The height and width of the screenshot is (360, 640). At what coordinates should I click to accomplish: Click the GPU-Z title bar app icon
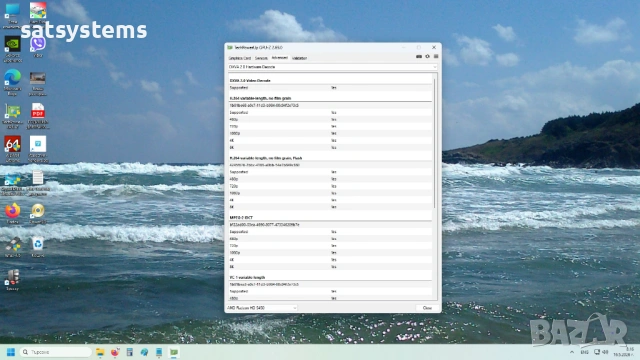point(230,47)
